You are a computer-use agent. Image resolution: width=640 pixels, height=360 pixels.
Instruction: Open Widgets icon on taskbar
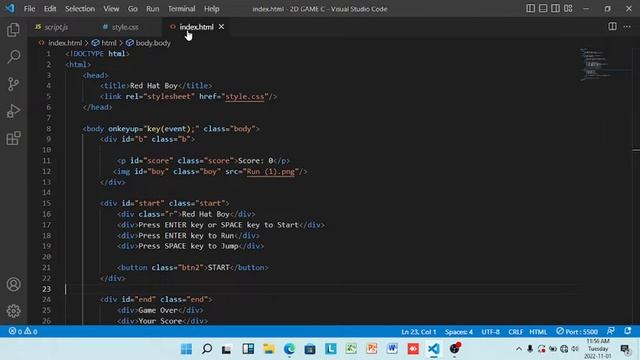pyautogui.click(x=248, y=349)
